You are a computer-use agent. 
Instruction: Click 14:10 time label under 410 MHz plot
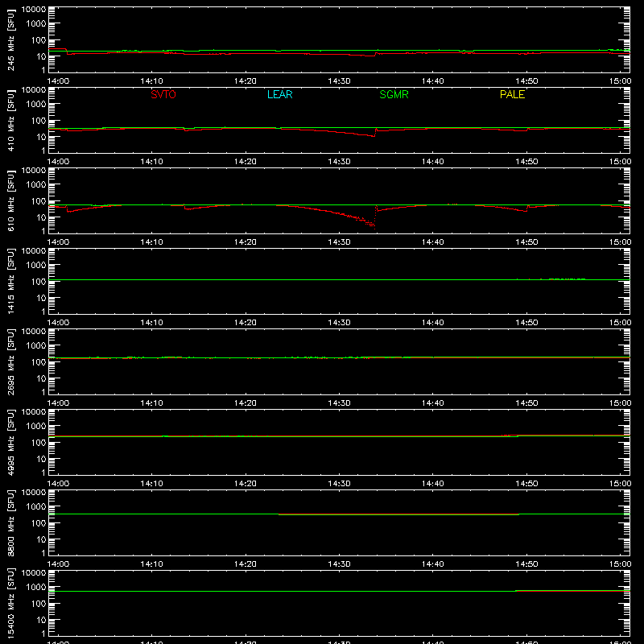[x=151, y=162]
